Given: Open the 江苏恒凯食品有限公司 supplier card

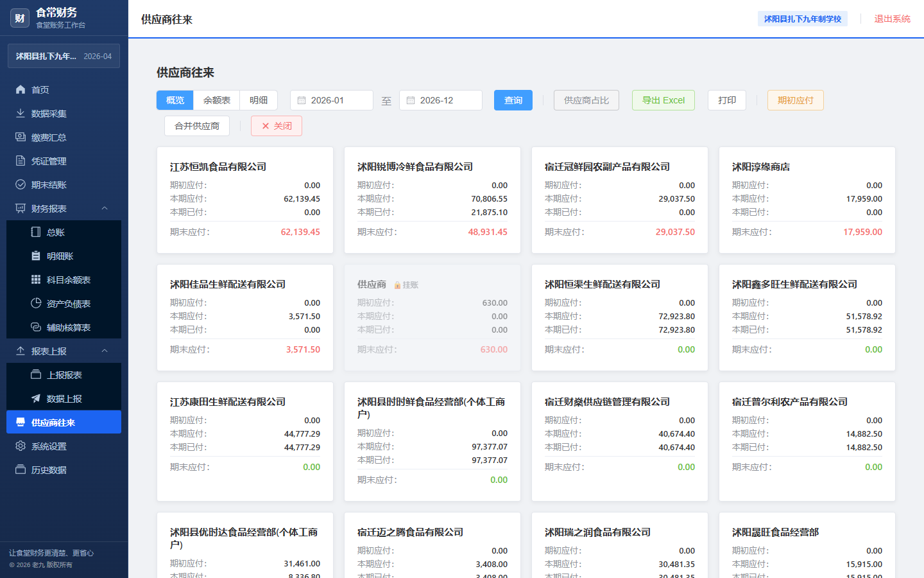Looking at the screenshot, I should [x=245, y=200].
